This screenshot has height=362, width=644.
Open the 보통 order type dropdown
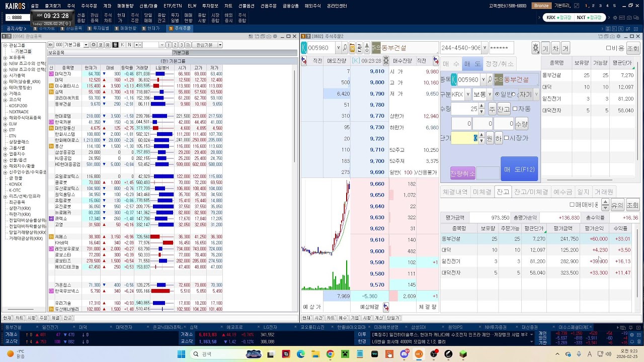point(490,94)
